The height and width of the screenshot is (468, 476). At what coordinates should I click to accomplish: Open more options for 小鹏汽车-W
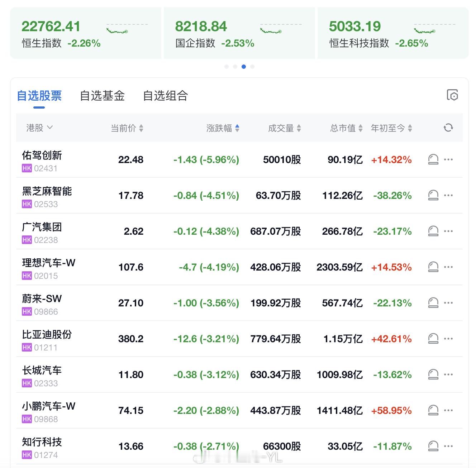tap(448, 410)
